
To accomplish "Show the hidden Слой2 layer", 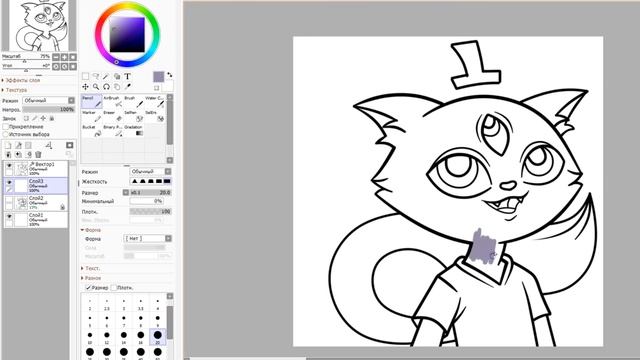I will click(x=9, y=199).
